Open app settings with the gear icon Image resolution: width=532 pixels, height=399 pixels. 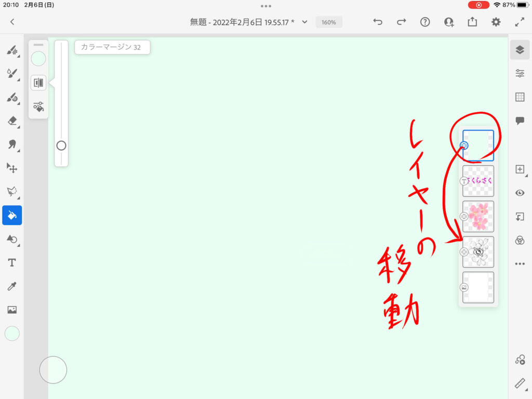tap(496, 22)
